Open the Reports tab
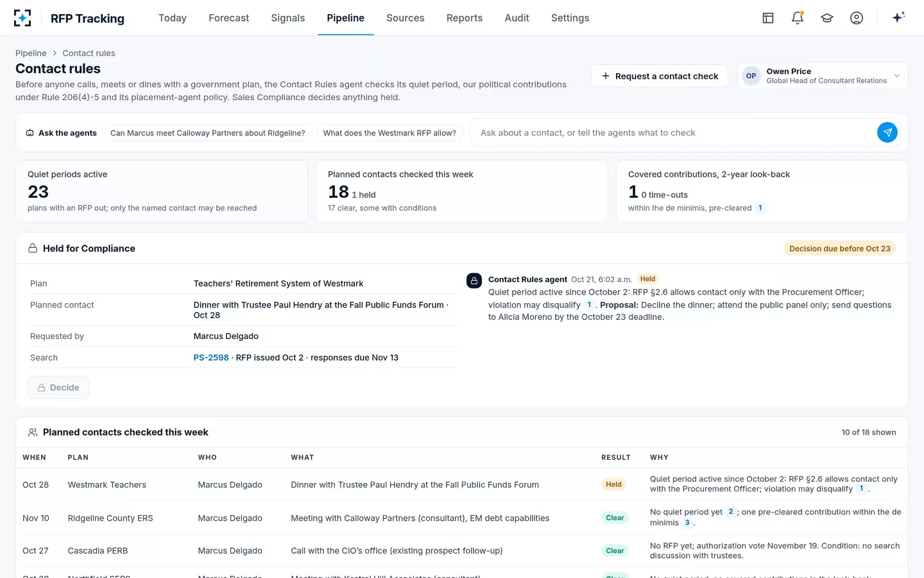 coord(465,18)
